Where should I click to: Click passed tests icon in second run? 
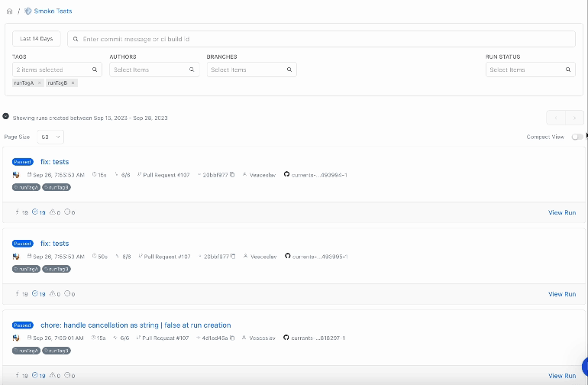[x=35, y=294]
